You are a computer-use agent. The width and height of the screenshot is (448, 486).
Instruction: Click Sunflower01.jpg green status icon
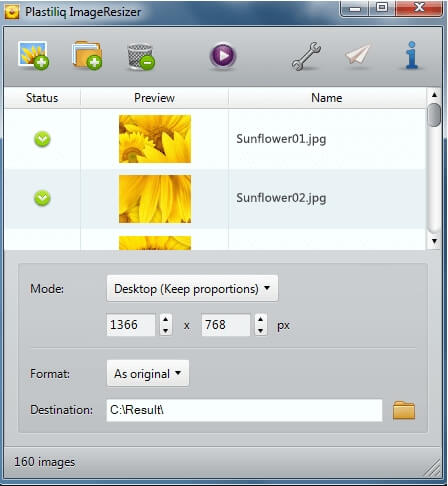[x=42, y=139]
